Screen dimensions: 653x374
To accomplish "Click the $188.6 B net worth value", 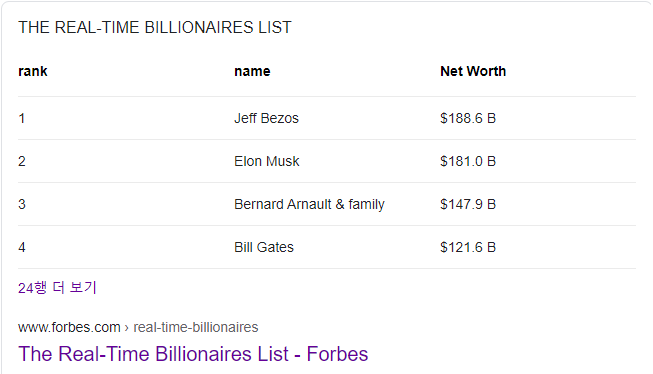I will point(468,118).
